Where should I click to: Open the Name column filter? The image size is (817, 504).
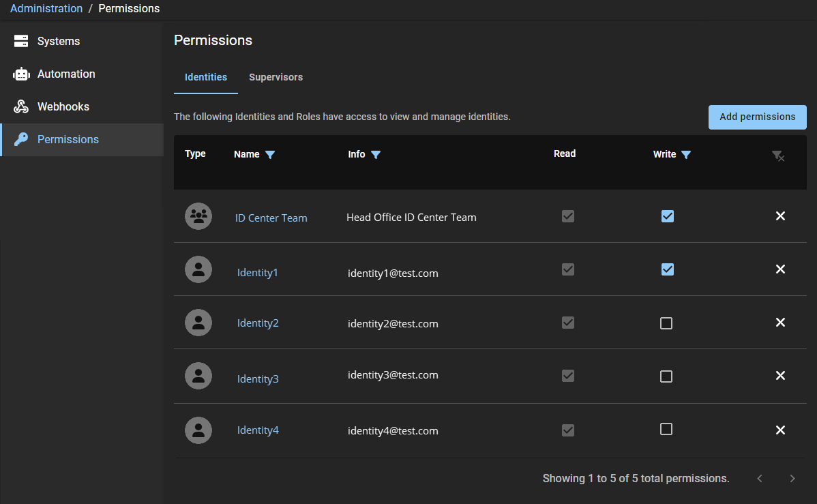point(270,154)
